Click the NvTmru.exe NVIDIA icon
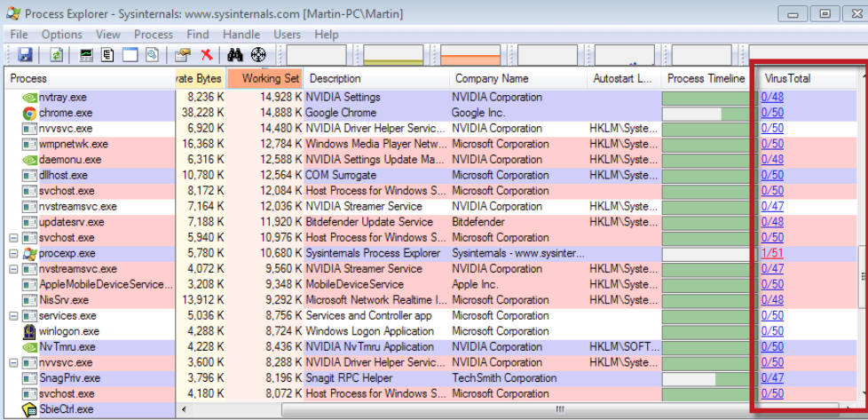The height and width of the screenshot is (420, 868). click(x=29, y=347)
